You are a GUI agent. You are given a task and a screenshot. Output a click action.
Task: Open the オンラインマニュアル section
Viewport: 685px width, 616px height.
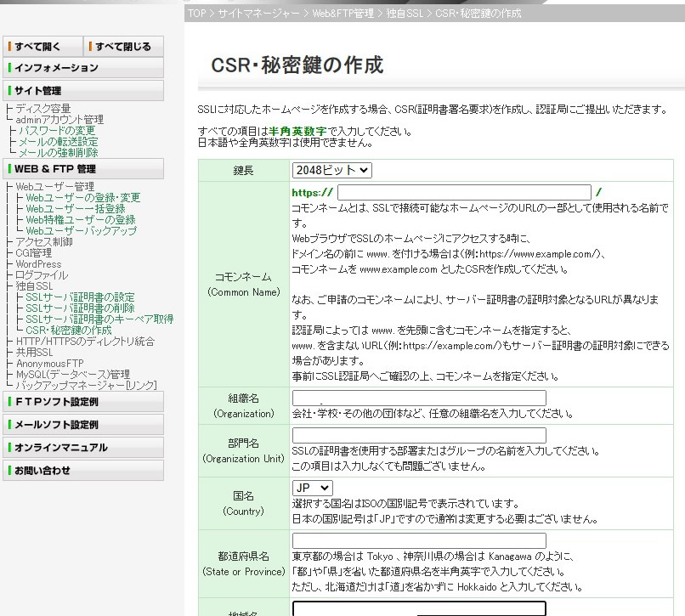click(x=83, y=448)
